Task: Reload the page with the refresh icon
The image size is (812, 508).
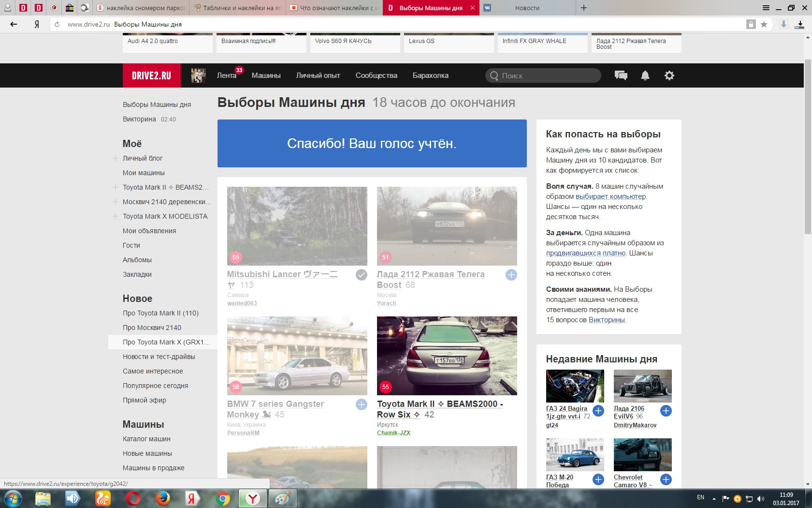Action: click(x=57, y=24)
